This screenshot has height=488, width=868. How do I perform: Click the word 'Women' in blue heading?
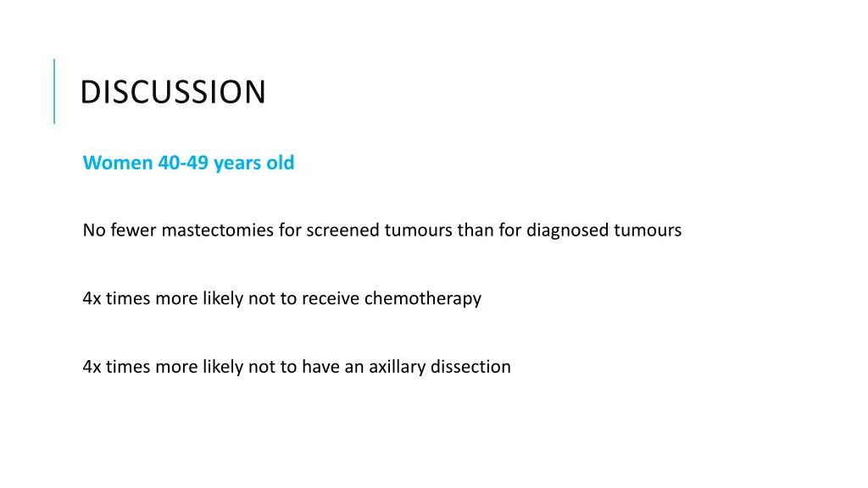coord(117,163)
